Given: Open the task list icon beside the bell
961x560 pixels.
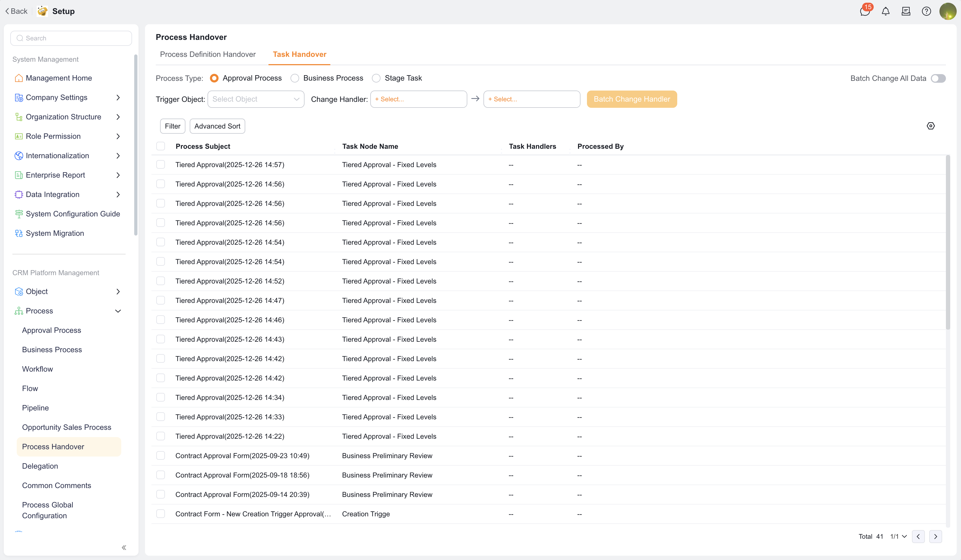Looking at the screenshot, I should click(906, 11).
